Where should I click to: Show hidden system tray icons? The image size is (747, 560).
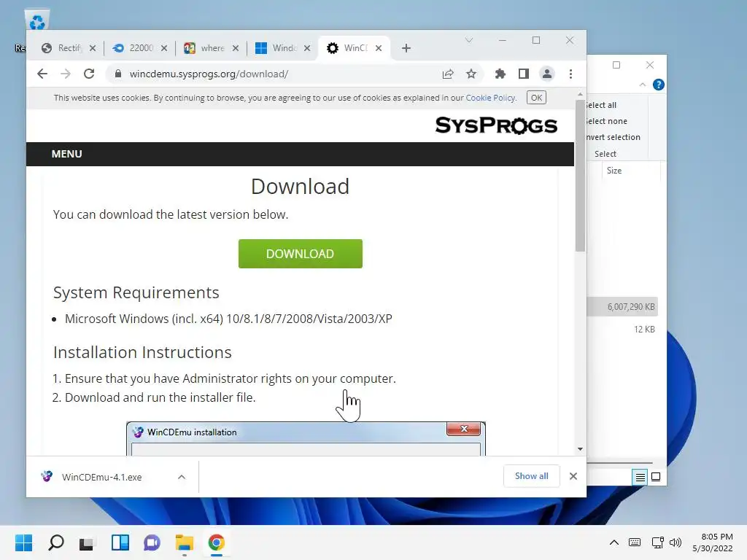[x=614, y=542]
